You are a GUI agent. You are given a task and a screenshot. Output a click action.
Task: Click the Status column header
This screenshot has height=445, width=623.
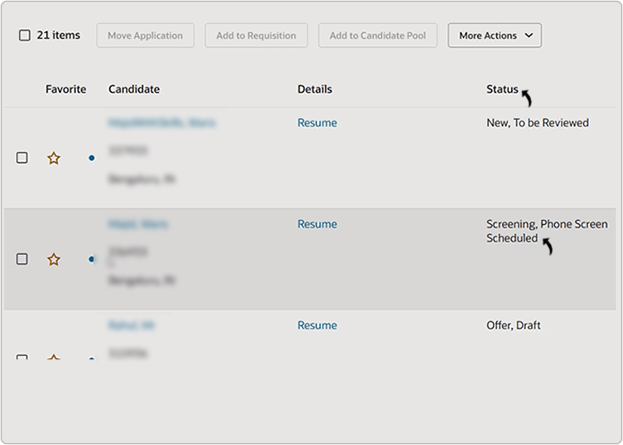[x=502, y=90]
